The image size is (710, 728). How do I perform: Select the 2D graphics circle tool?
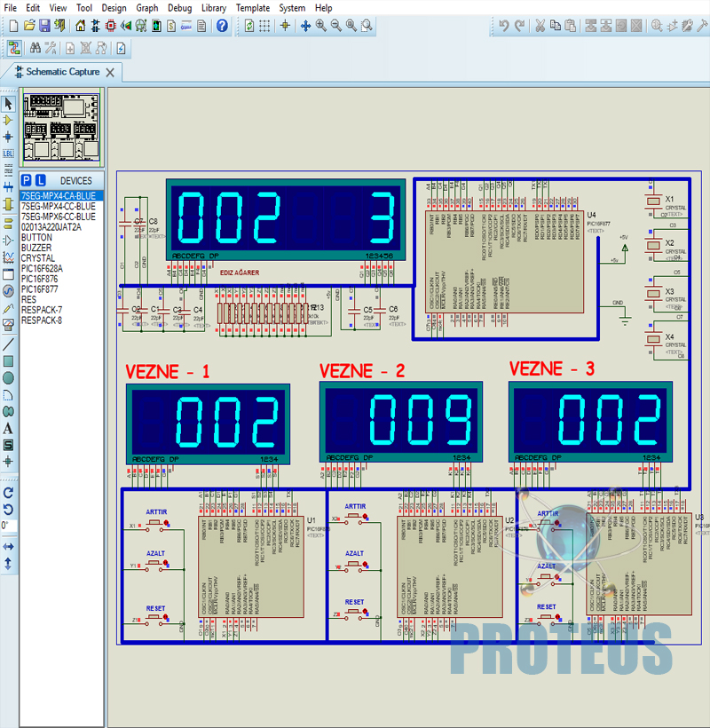(8, 378)
